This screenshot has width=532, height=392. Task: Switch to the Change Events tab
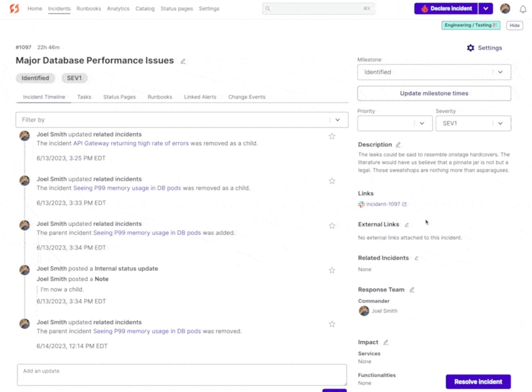247,97
